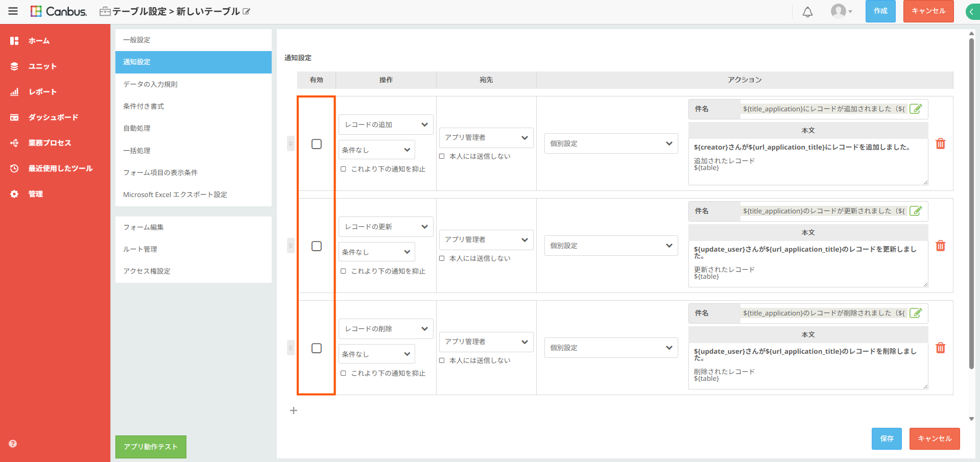Viewport: 980px width, 462px height.
Task: Open the レコードの追加 operation dropdown
Action: click(386, 125)
